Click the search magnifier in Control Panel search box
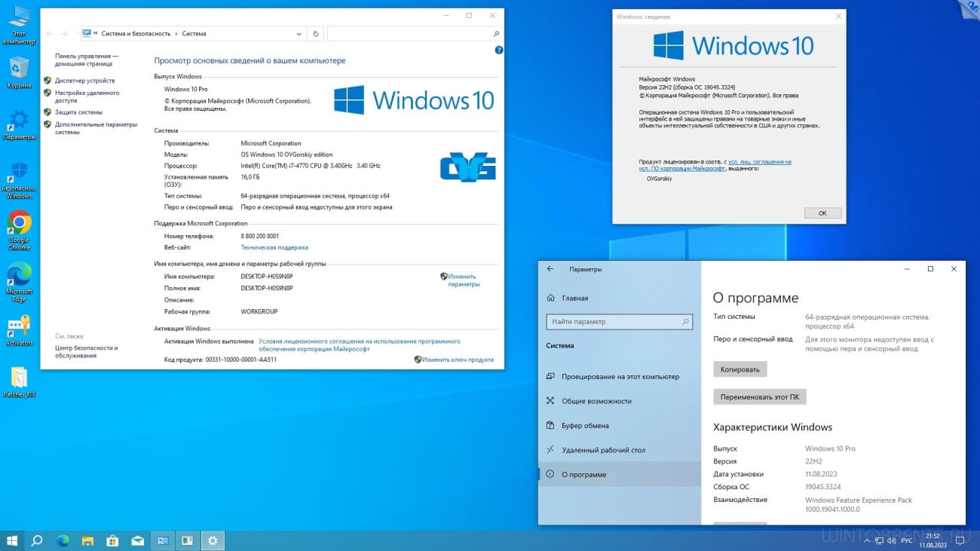980x551 pixels. tap(495, 33)
